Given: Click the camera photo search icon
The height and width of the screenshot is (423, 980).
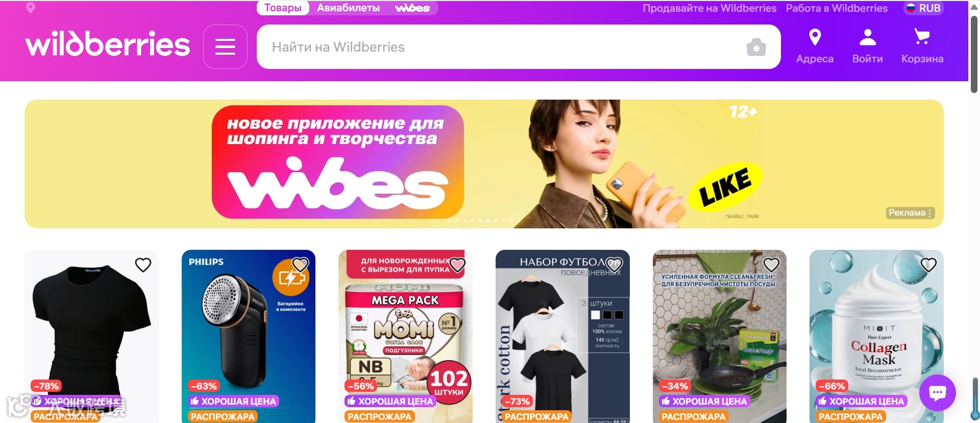Looking at the screenshot, I should click(756, 47).
